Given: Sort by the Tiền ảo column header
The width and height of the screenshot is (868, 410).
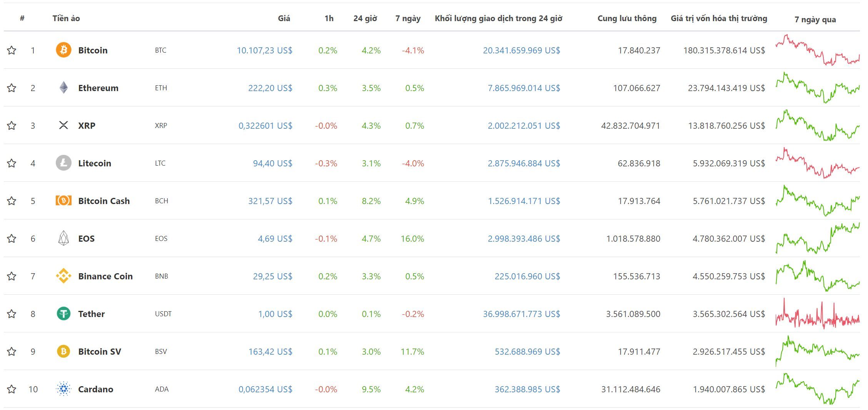Looking at the screenshot, I should [66, 18].
